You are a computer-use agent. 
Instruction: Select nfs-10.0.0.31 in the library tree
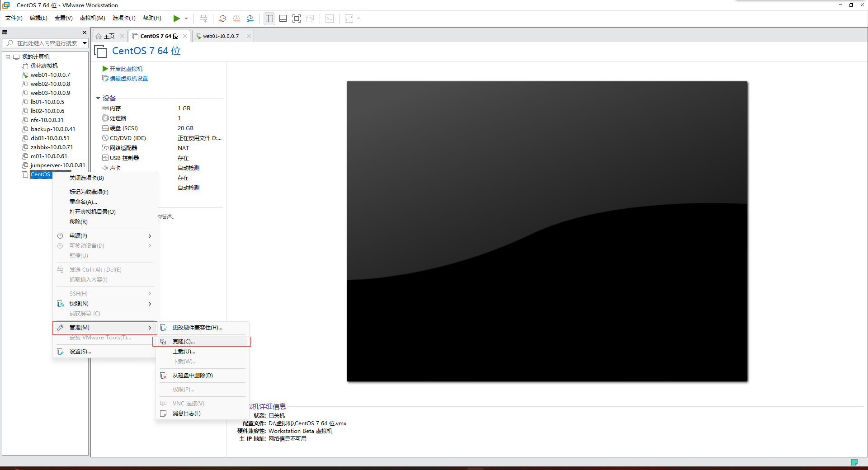coord(47,120)
